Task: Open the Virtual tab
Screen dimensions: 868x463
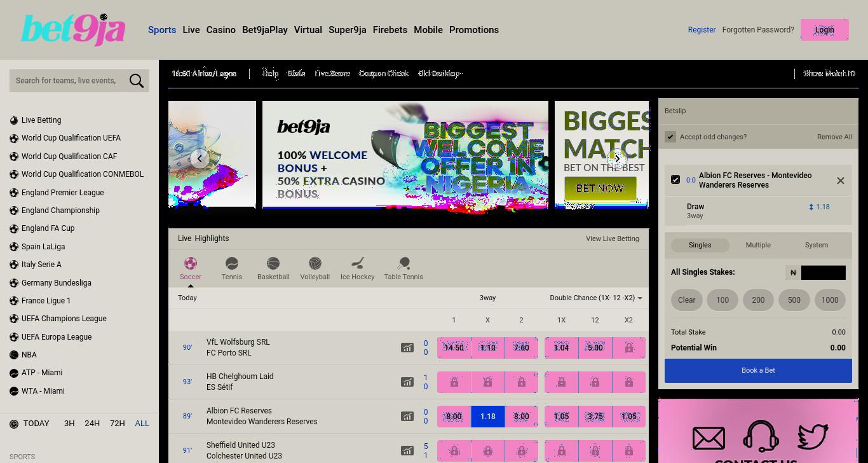Action: (308, 30)
